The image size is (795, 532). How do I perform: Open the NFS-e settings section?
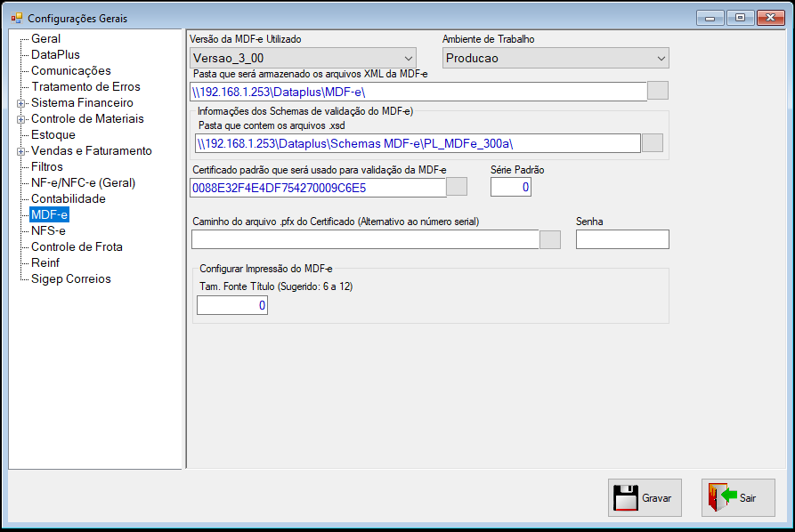click(48, 231)
